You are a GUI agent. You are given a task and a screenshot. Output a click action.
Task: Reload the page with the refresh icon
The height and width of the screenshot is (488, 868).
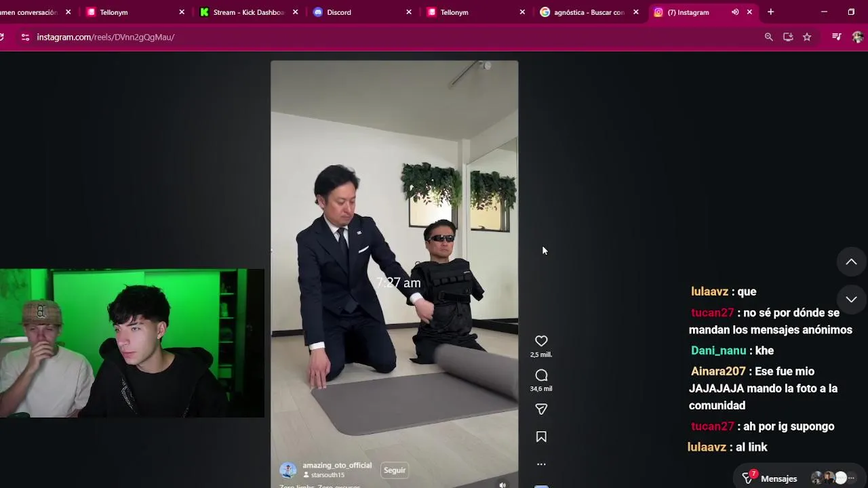(x=1, y=37)
